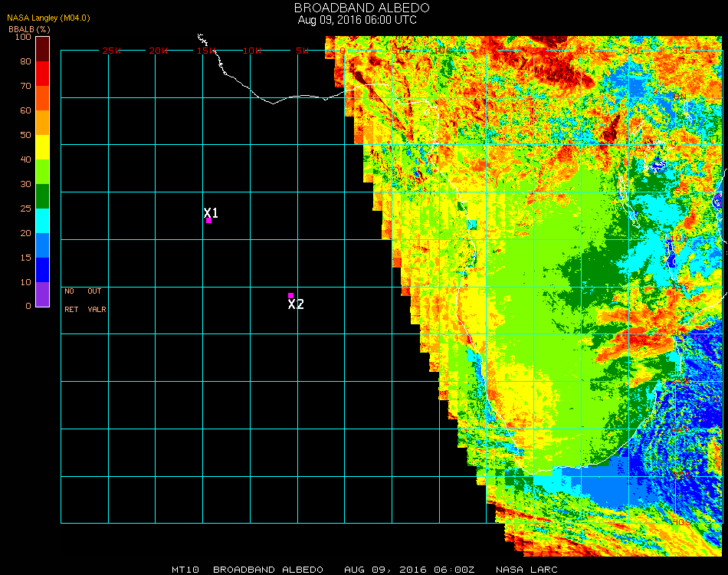Click the 'OUT' legend label

click(94, 291)
